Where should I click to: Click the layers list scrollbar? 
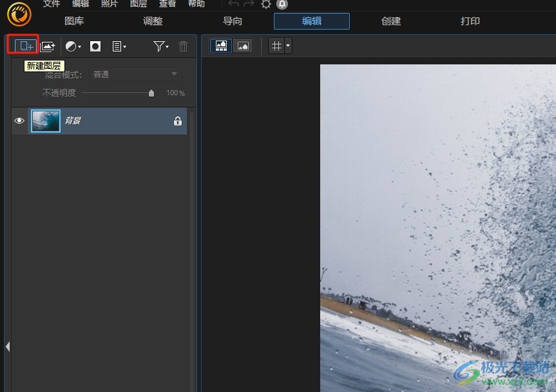[192, 252]
